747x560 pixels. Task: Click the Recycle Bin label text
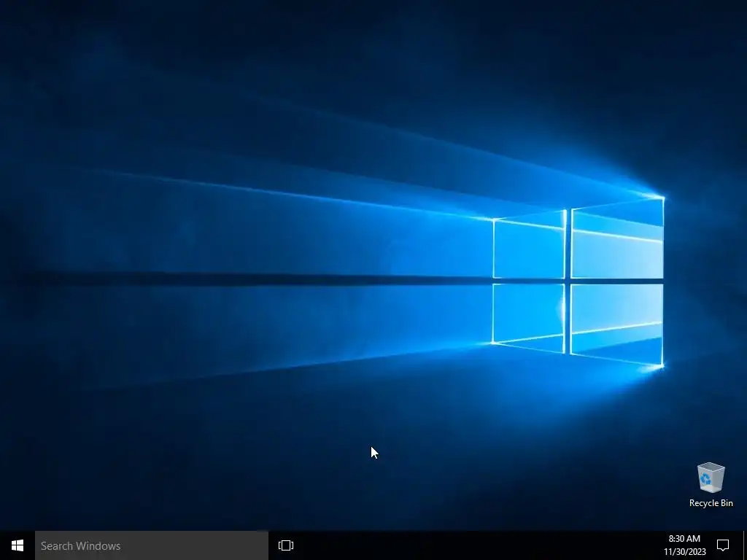(x=711, y=503)
